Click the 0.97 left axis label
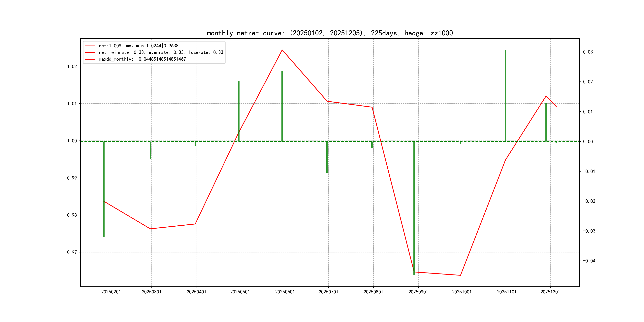 click(x=72, y=252)
